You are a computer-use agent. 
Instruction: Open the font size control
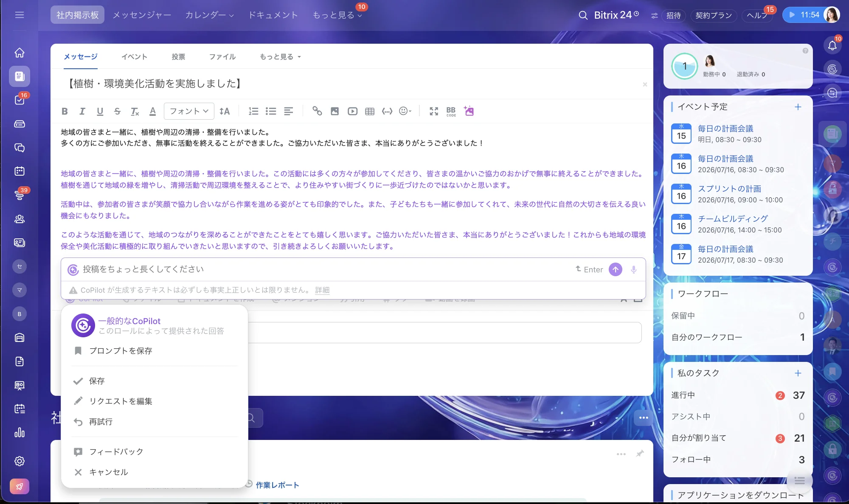click(225, 111)
